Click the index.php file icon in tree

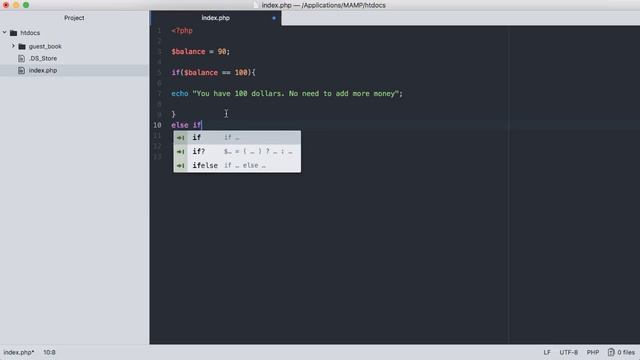pos(22,71)
